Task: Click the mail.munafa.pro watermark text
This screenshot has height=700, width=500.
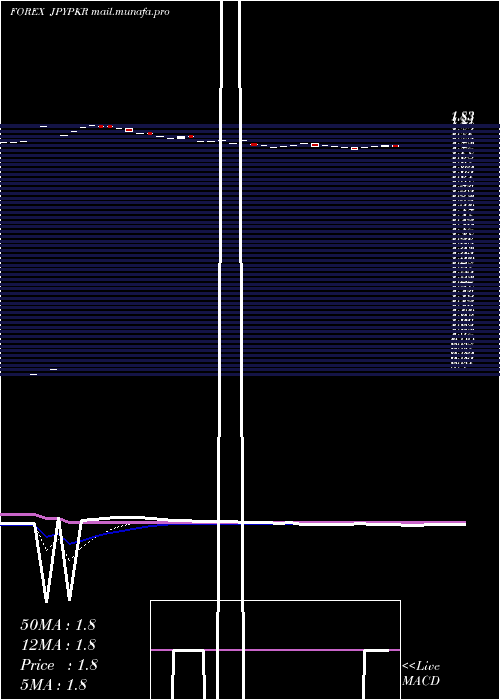Action: 130,12
